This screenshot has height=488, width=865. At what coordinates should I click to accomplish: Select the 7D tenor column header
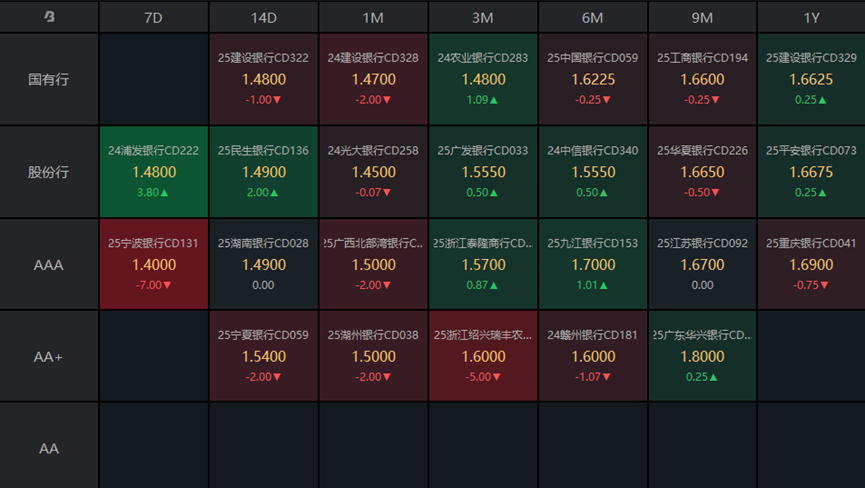coord(153,17)
